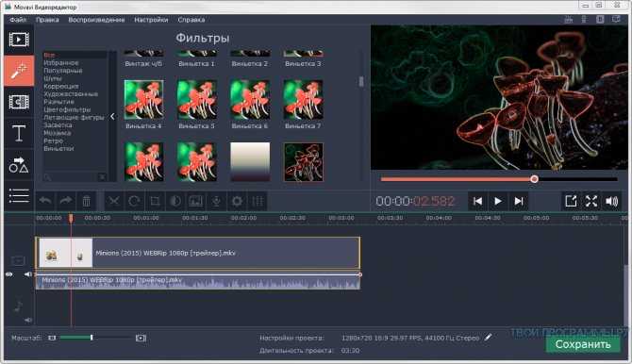Open the Import media tab icon
This screenshot has height=364, width=632.
click(x=19, y=40)
